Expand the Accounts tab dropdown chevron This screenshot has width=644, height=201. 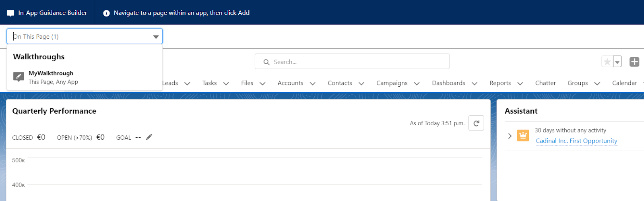tap(313, 83)
